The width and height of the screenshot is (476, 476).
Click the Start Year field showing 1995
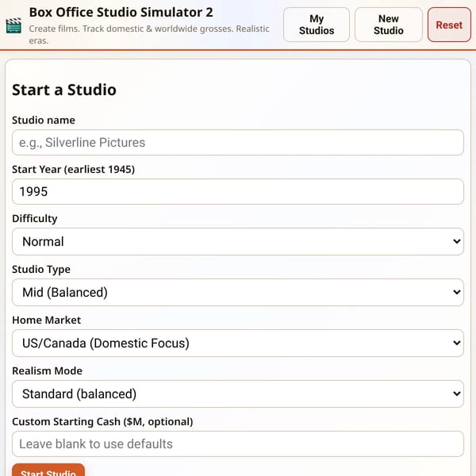(238, 191)
